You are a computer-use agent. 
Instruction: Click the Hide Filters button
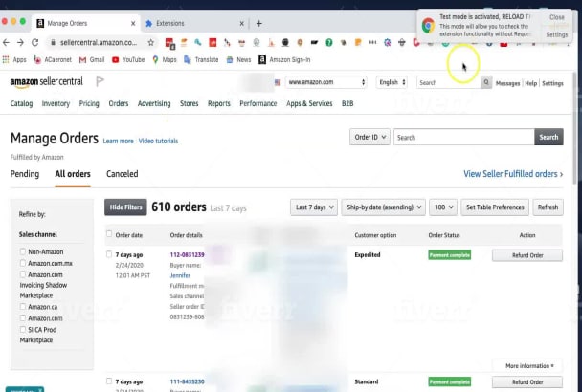tap(125, 207)
